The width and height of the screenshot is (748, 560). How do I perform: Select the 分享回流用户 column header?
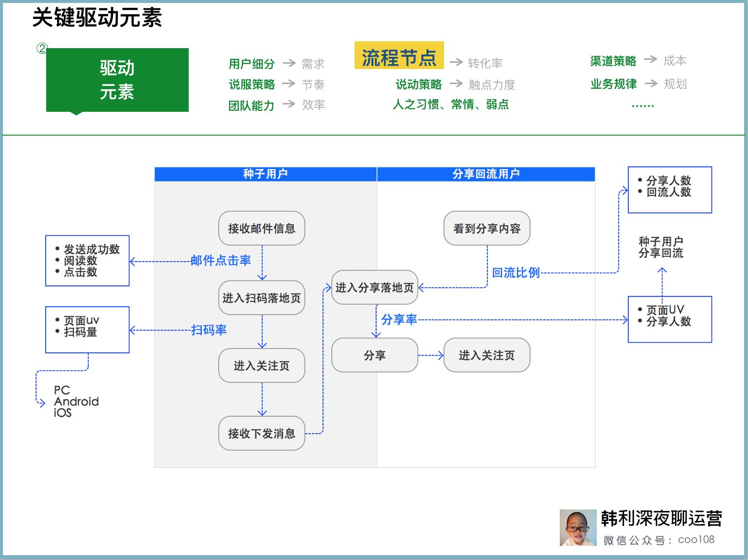point(486,174)
